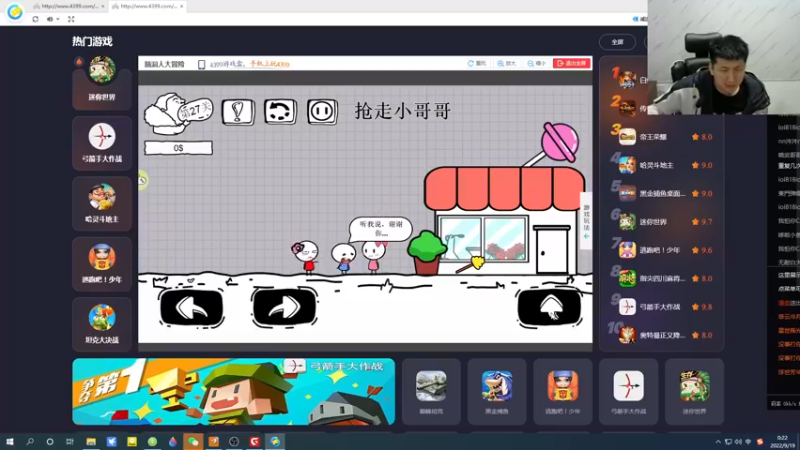The height and width of the screenshot is (450, 800).
Task: Open the 迷你世界 card in bottom row
Action: click(694, 391)
